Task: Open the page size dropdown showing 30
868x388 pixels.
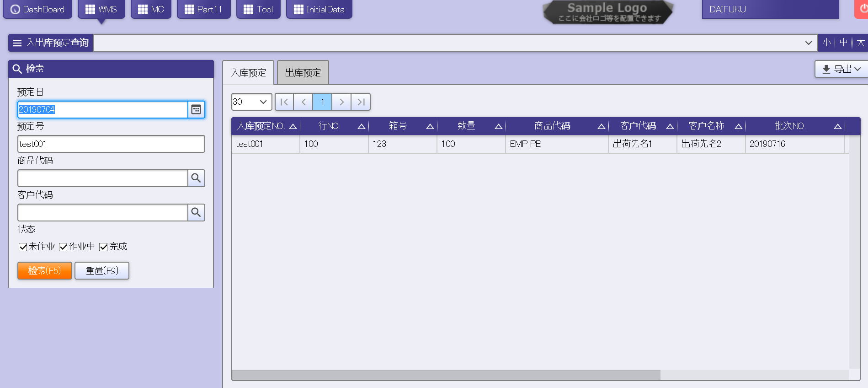Action: click(x=251, y=102)
